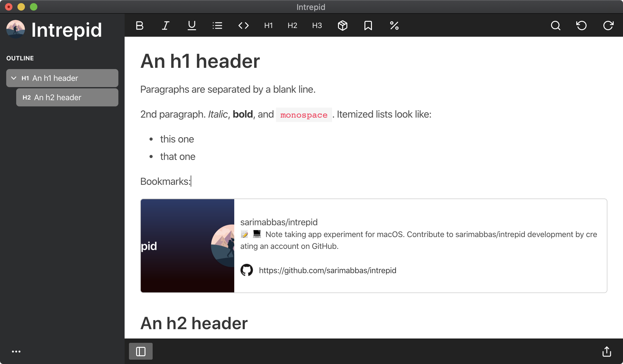Insert a bookmark via bookmark icon

368,26
